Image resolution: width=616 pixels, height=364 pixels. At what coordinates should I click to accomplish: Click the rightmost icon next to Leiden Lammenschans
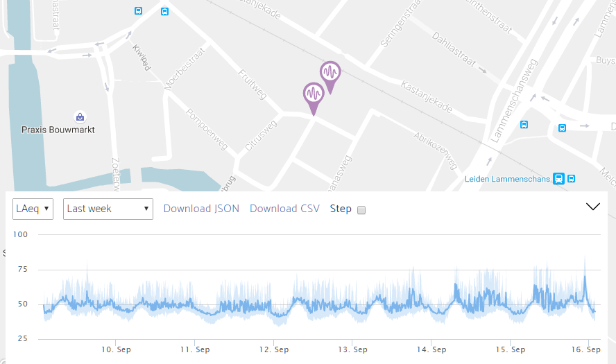(x=571, y=179)
